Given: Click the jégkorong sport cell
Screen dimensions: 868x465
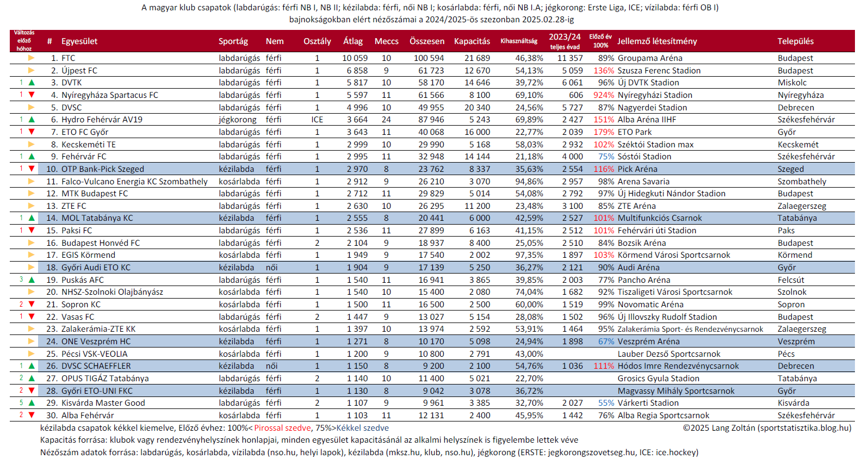Looking at the screenshot, I should (238, 120).
